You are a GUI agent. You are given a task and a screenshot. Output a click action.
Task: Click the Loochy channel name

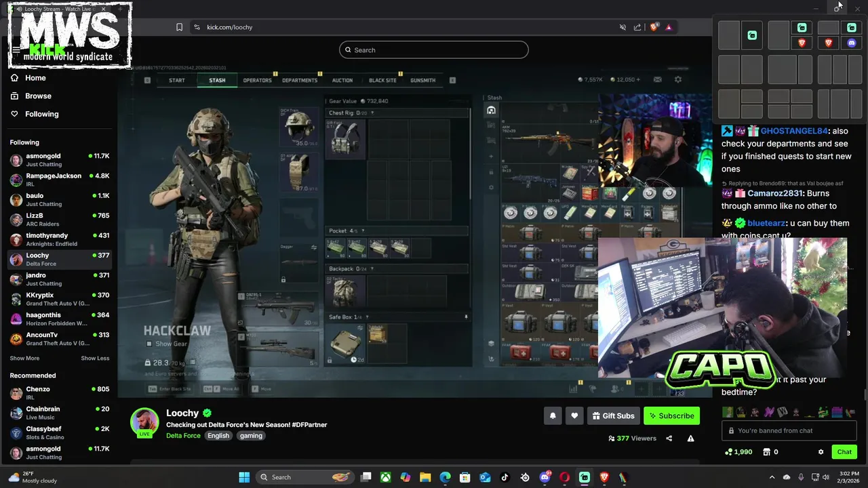182,413
